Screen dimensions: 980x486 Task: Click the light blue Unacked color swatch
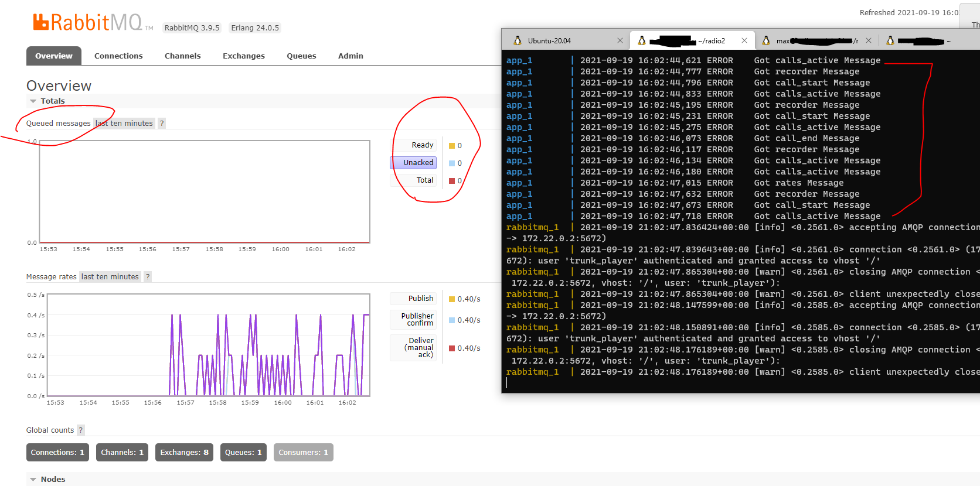(x=452, y=163)
